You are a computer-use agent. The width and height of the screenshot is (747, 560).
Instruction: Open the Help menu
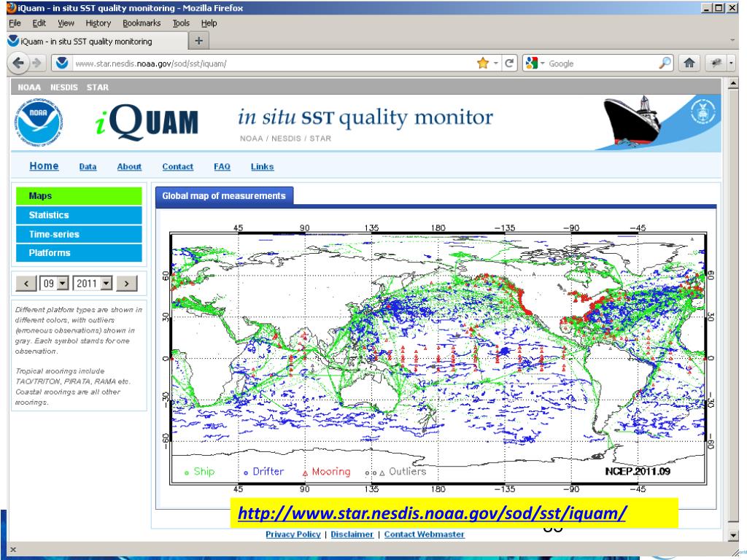(209, 23)
